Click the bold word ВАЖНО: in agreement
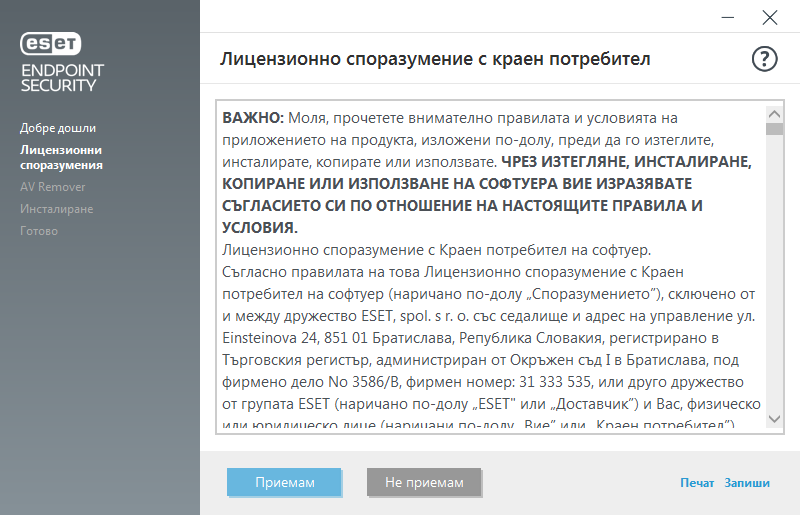800x515 pixels. coord(253,118)
